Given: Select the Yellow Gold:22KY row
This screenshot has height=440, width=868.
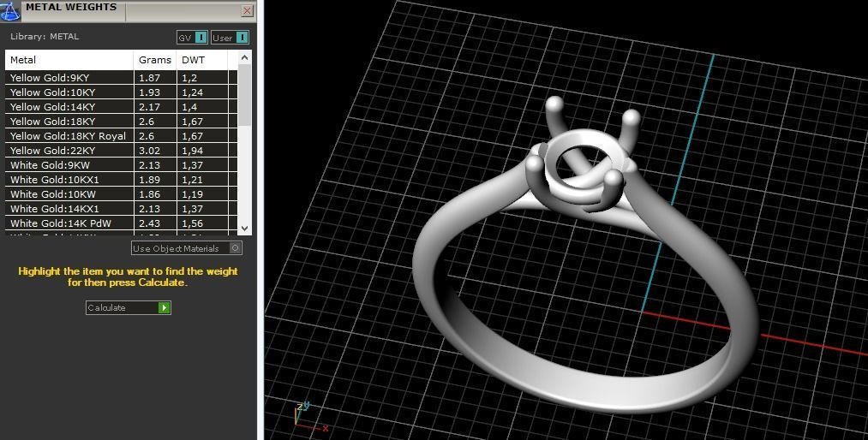Looking at the screenshot, I should [121, 151].
